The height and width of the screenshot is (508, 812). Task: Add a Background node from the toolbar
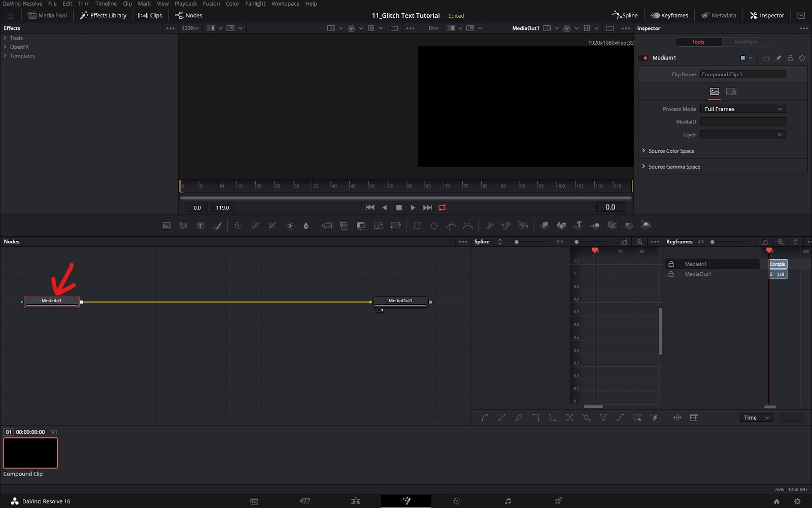(166, 226)
